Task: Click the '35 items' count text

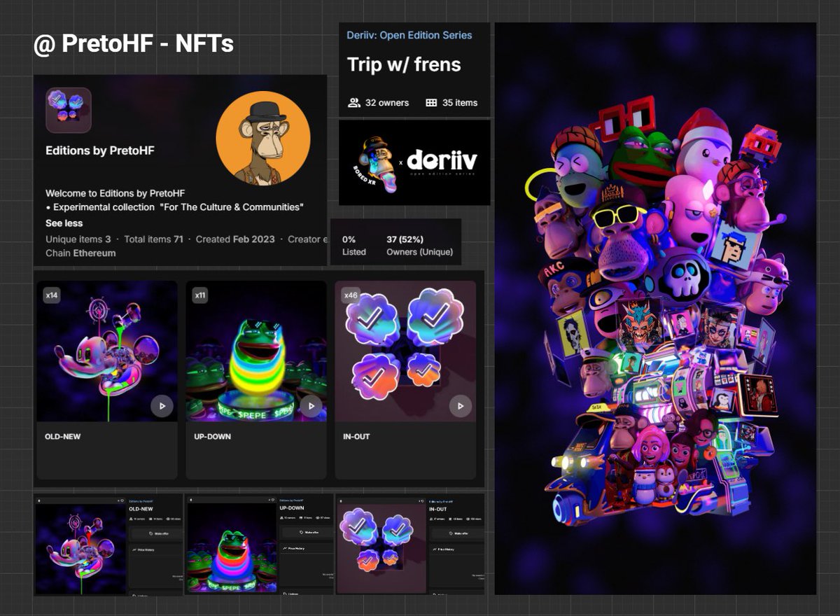Action: pyautogui.click(x=460, y=102)
